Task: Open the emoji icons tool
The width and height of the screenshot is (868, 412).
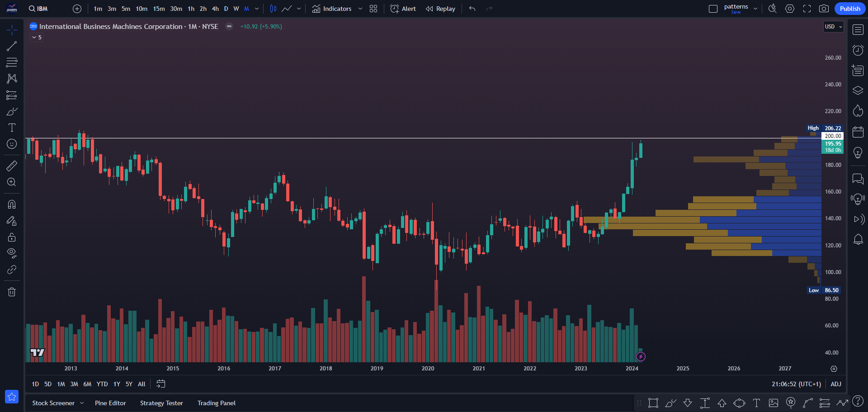Action: click(x=12, y=144)
